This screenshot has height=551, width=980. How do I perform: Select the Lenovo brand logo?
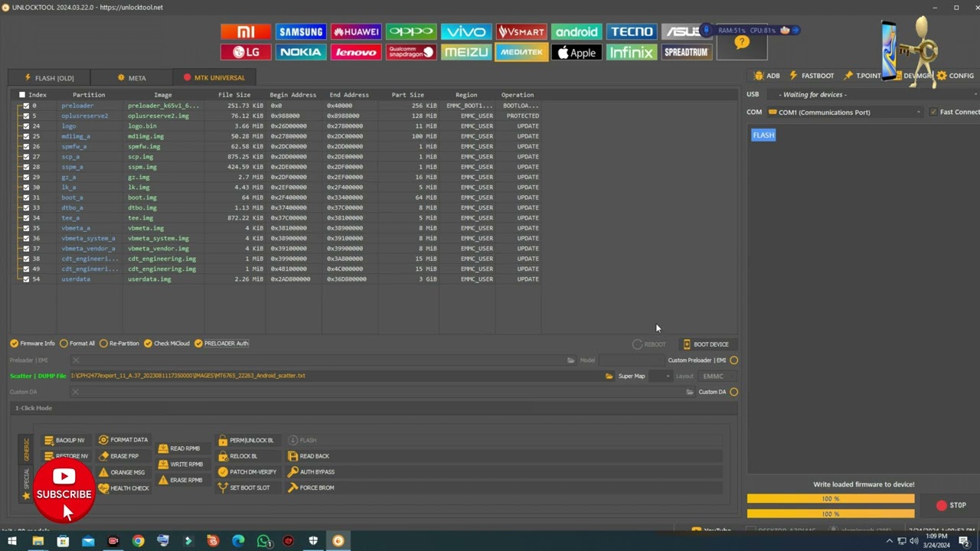pos(356,52)
